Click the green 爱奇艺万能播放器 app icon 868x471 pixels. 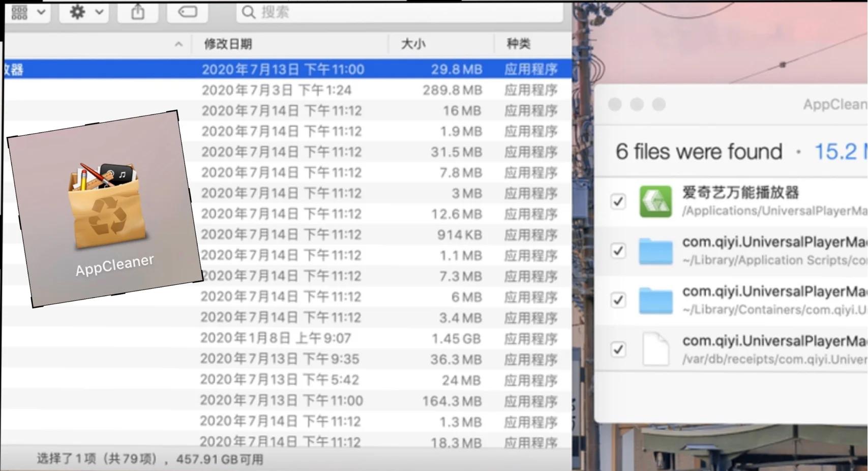[655, 201]
